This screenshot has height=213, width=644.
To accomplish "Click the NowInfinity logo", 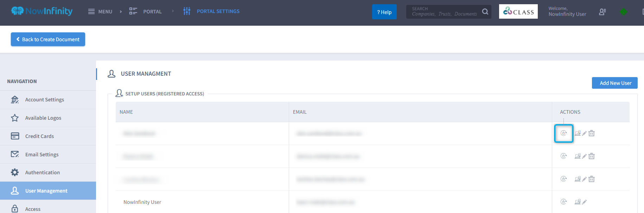I will [42, 11].
